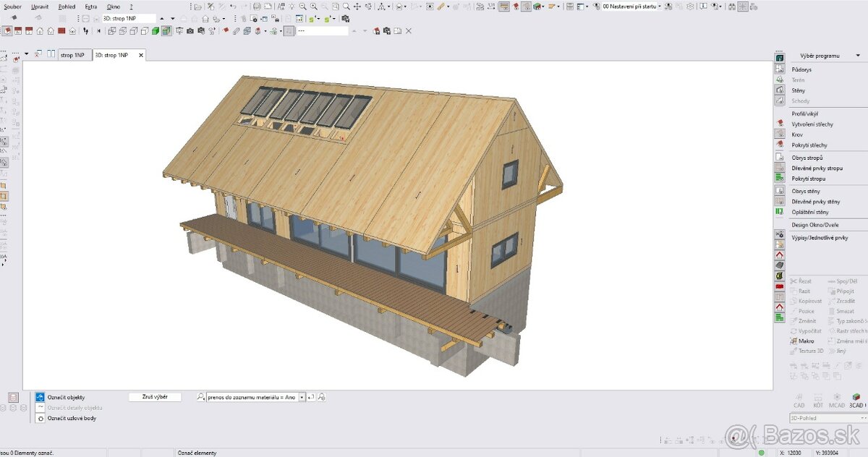Switch to 3CAD mode icon
The image size is (868, 457).
[856, 400]
